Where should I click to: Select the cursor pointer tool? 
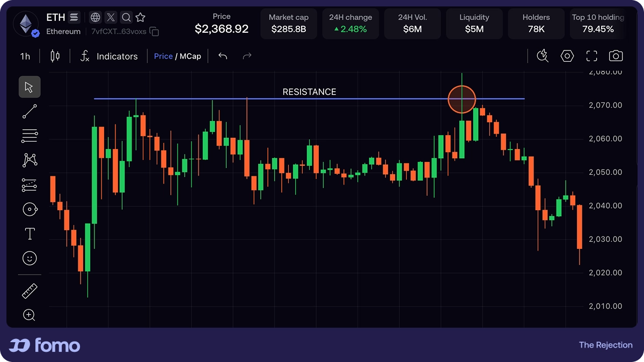pyautogui.click(x=30, y=87)
